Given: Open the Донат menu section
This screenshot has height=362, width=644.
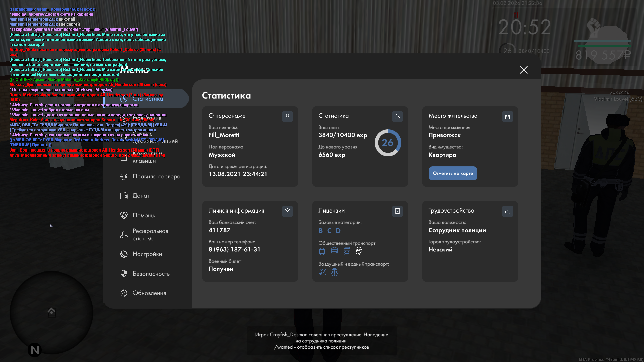Looking at the screenshot, I should click(x=141, y=196).
